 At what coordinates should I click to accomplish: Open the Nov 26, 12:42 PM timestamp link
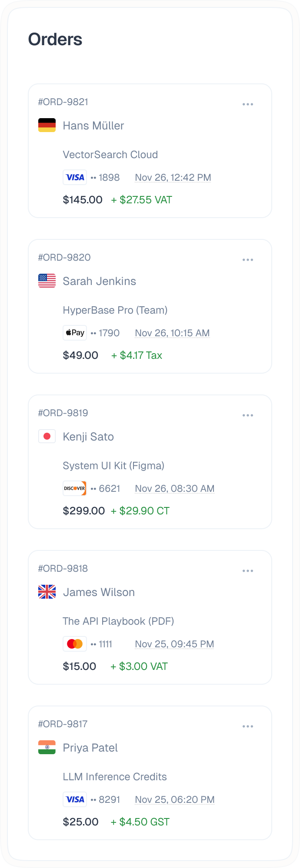[173, 177]
